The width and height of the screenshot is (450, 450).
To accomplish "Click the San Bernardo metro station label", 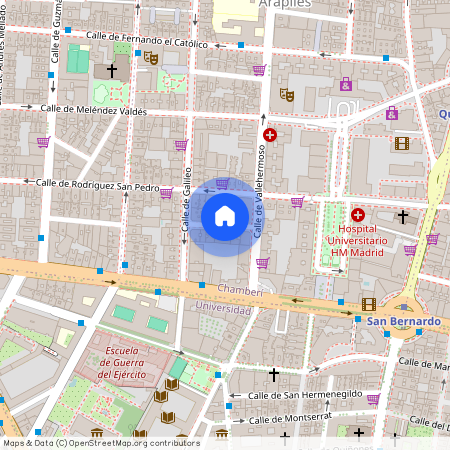I will pos(404,321).
